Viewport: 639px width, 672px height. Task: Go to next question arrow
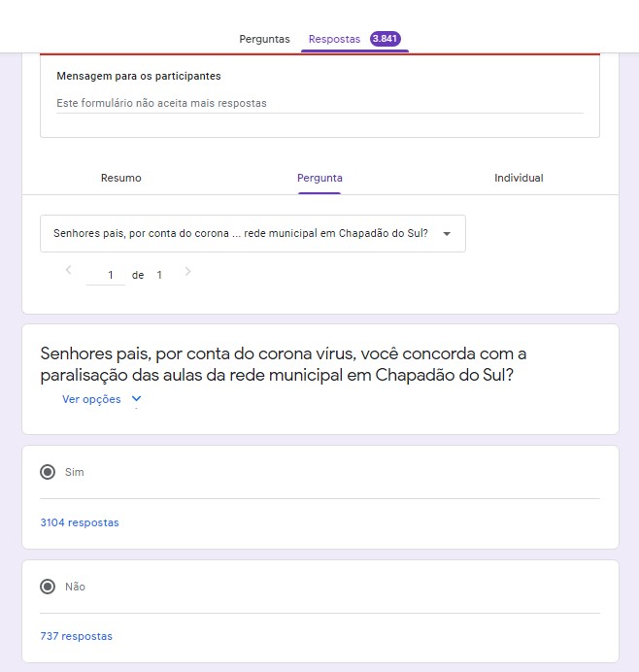point(187,271)
